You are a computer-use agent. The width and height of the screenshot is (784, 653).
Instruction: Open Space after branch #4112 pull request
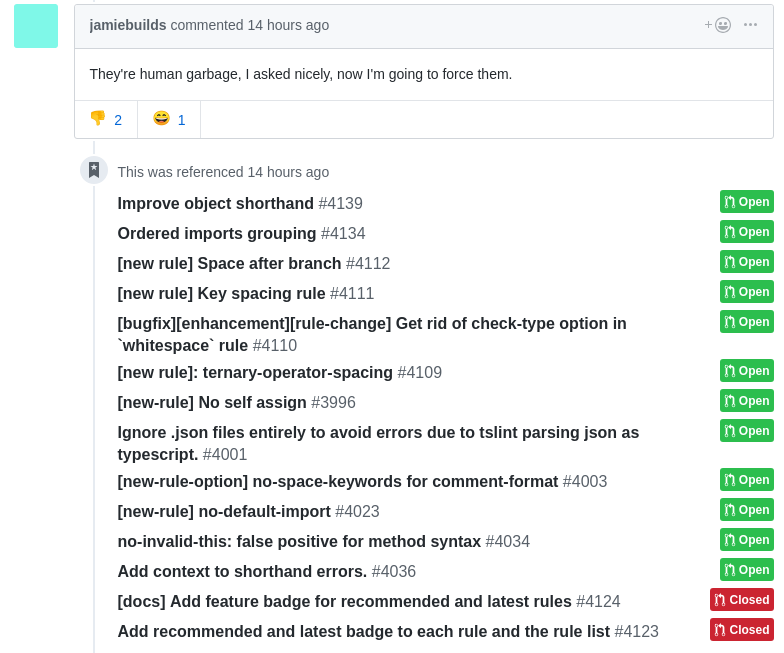click(254, 264)
